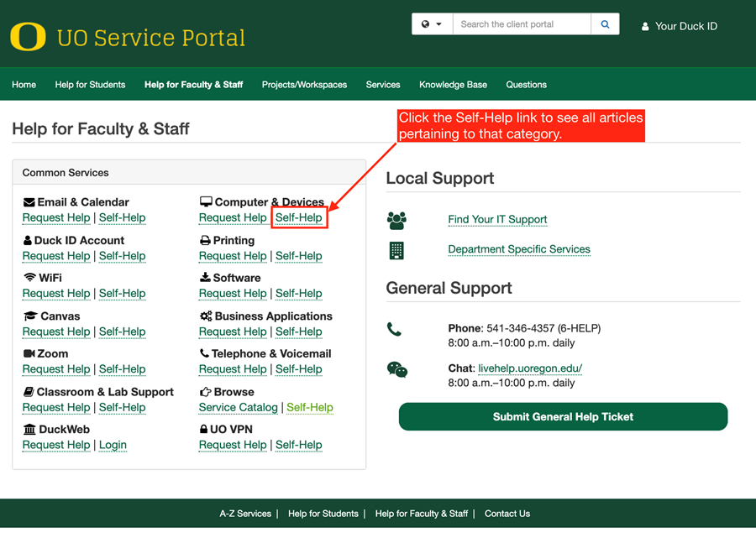Click the building icon by Department Specific Services
Viewport: 756px width, 543px height.
coord(396,251)
